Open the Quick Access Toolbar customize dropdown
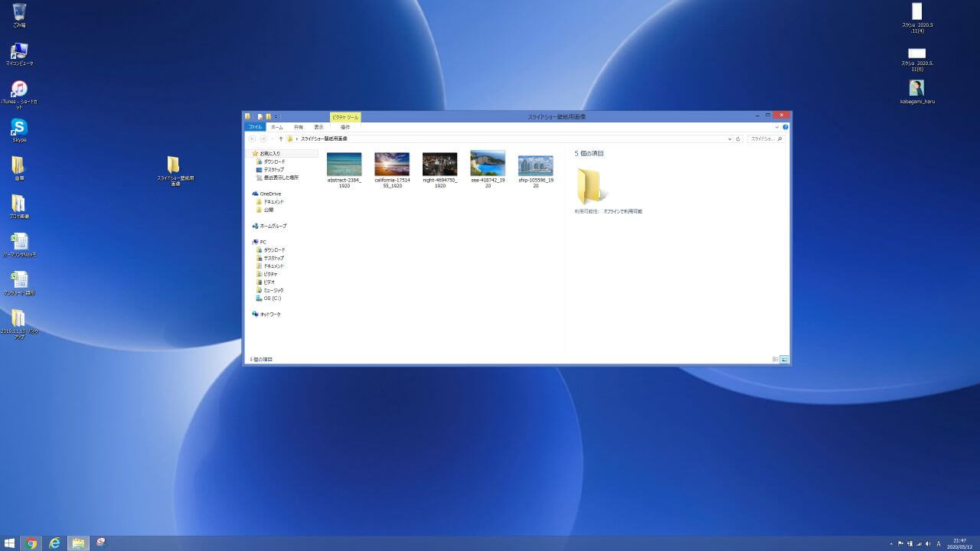980x551 pixels. click(x=276, y=116)
